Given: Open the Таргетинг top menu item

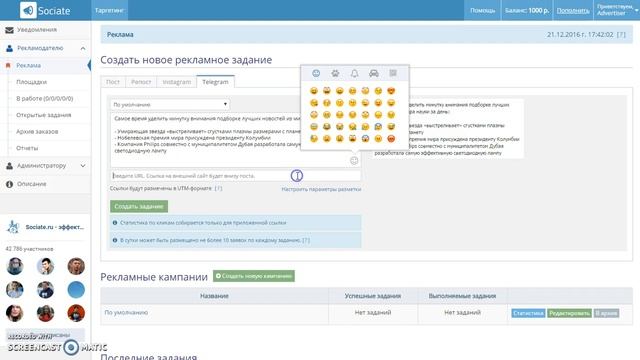Looking at the screenshot, I should click(109, 10).
